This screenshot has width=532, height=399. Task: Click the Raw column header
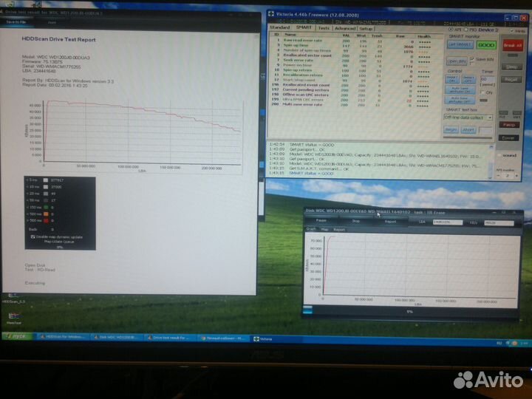[400, 36]
